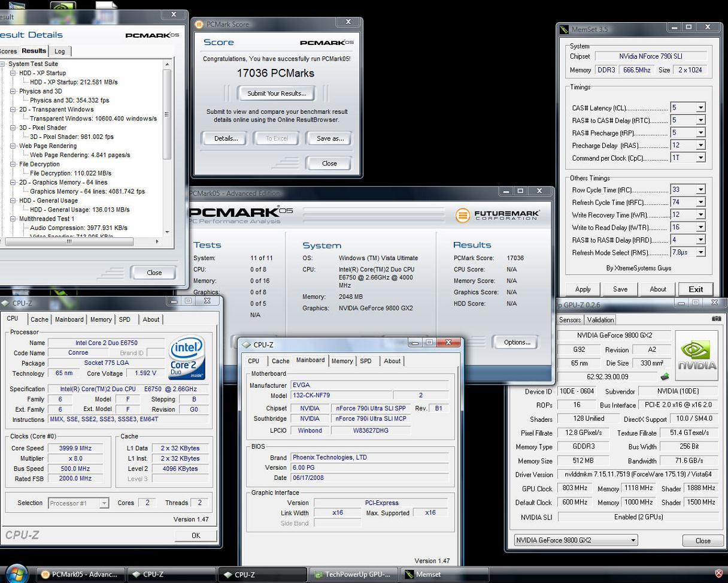728x583 pixels.
Task: Open the Row Cycle Time (tRC) dropdown
Action: pos(700,189)
